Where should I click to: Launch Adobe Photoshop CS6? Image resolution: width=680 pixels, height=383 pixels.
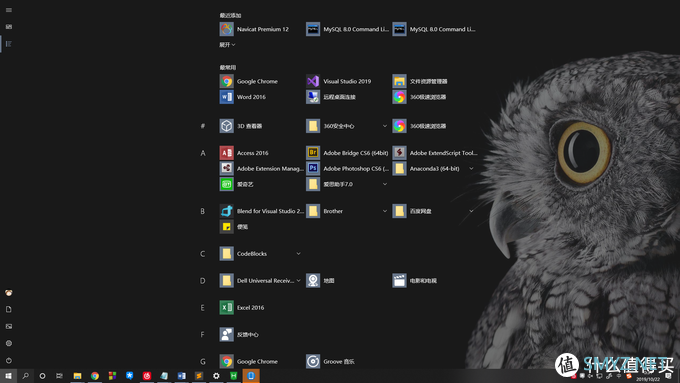(x=347, y=168)
